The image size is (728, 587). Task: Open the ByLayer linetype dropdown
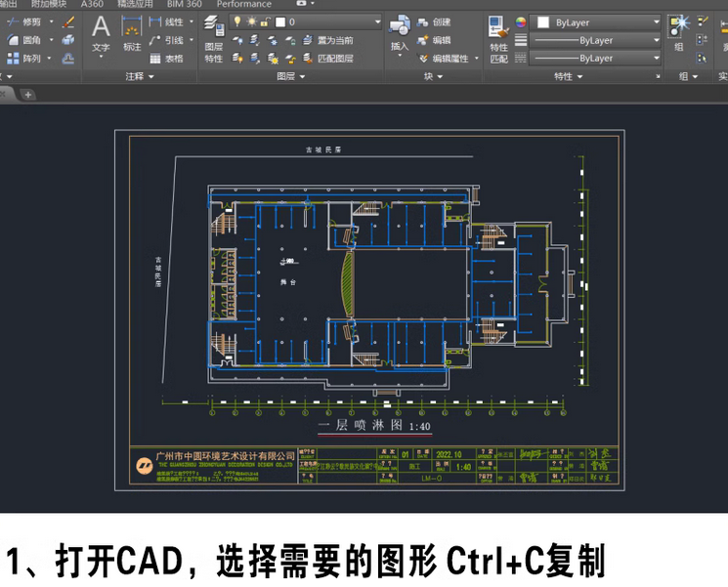tap(656, 58)
